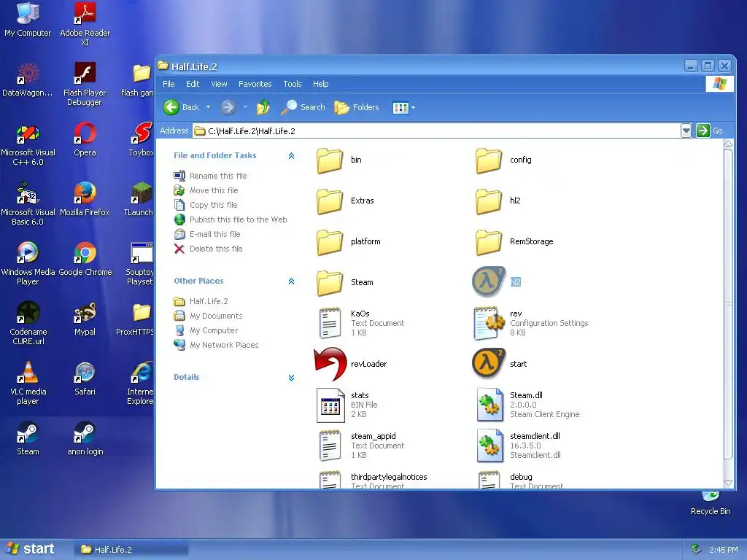This screenshot has height=560, width=747.
Task: Select the platform folder icon
Action: tap(330, 242)
